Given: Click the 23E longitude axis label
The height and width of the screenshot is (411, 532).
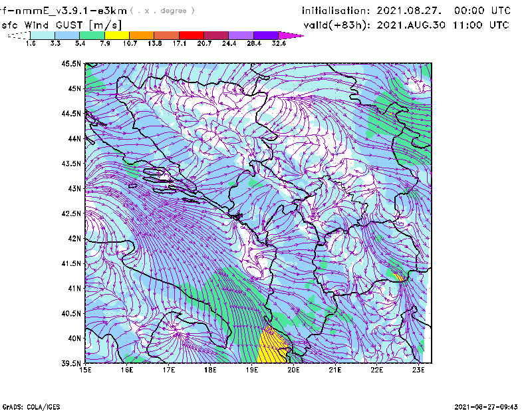Looking at the screenshot, I should 418,370.
